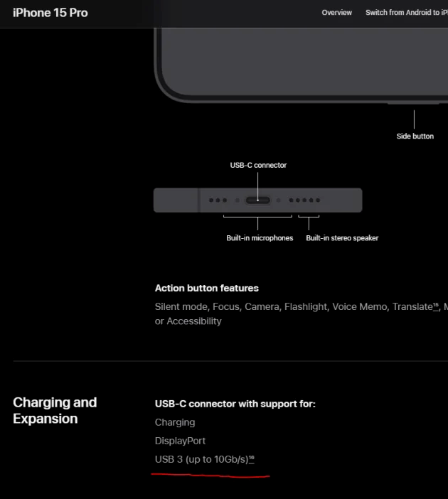This screenshot has height=499, width=448.
Task: Click the USB 3 (up to 10Gb/s) text
Action: (201, 459)
